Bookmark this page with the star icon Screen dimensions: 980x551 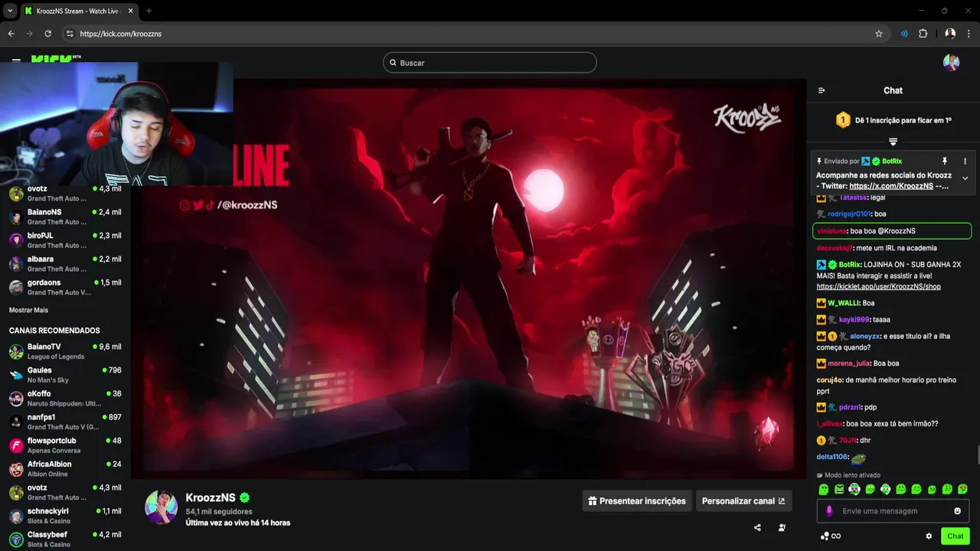[879, 34]
